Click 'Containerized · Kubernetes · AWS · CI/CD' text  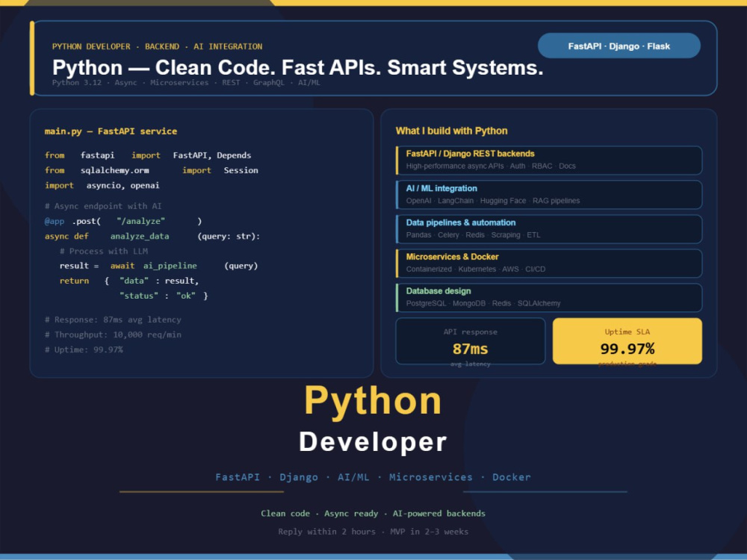coord(475,269)
